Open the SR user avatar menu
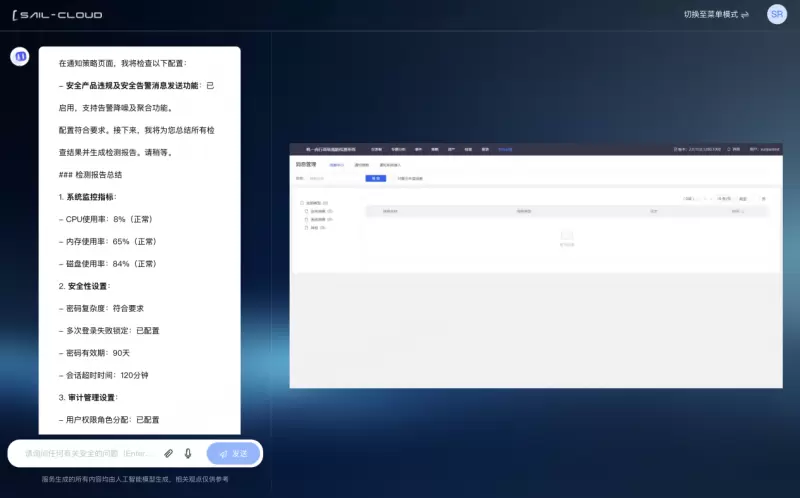 (777, 14)
